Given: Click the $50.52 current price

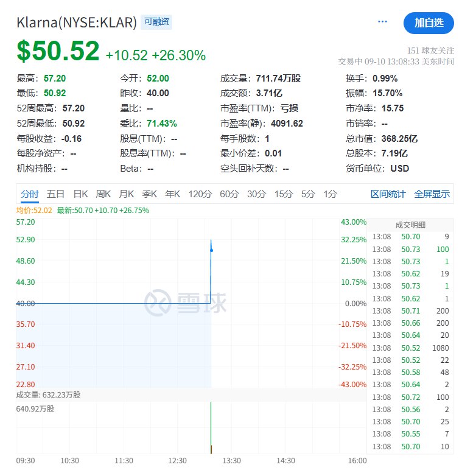Looking at the screenshot, I should pos(58,51).
